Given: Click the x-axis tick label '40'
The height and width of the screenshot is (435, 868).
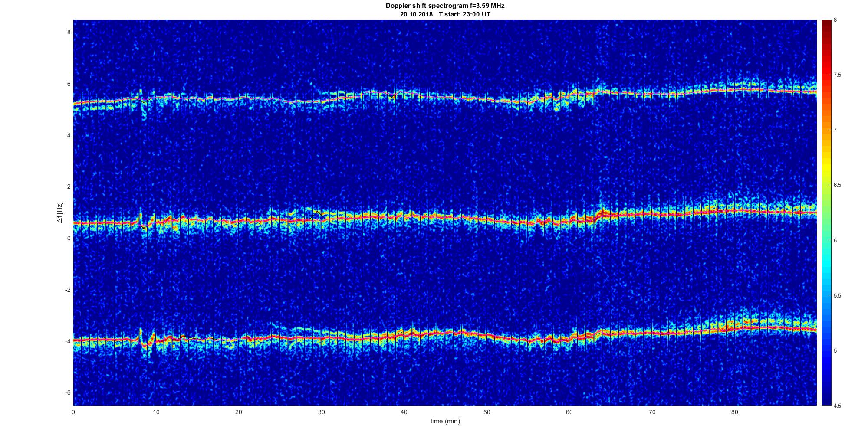Looking at the screenshot, I should point(404,412).
